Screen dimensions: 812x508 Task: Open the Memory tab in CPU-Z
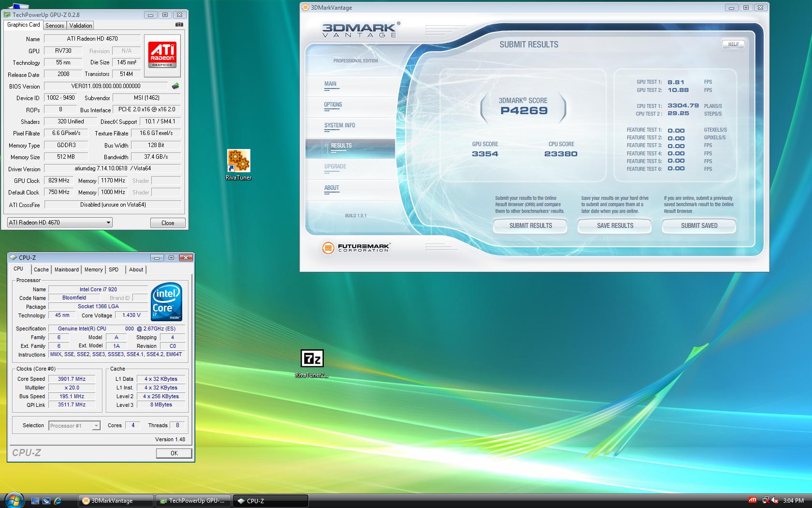point(94,269)
